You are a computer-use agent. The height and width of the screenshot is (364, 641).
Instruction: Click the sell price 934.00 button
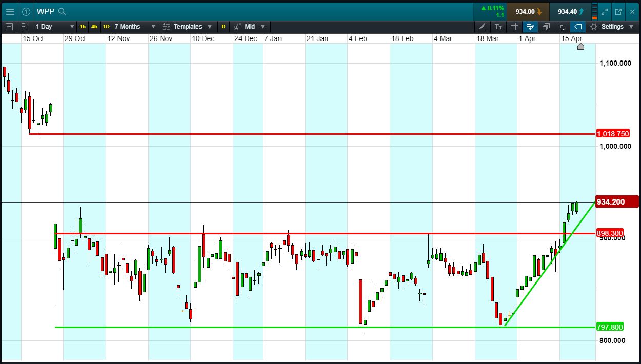click(528, 11)
